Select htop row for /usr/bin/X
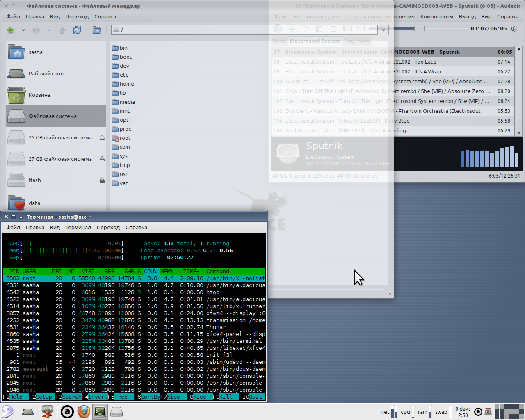 coord(134,278)
